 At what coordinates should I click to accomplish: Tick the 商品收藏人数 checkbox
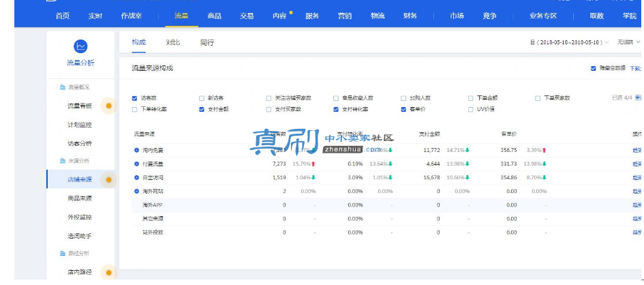(x=336, y=98)
